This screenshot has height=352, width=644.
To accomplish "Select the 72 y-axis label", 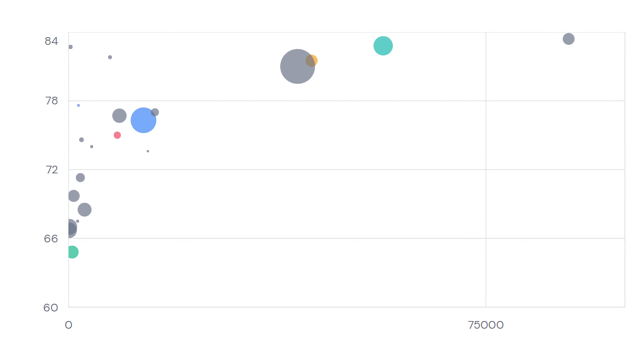I will point(52,170).
